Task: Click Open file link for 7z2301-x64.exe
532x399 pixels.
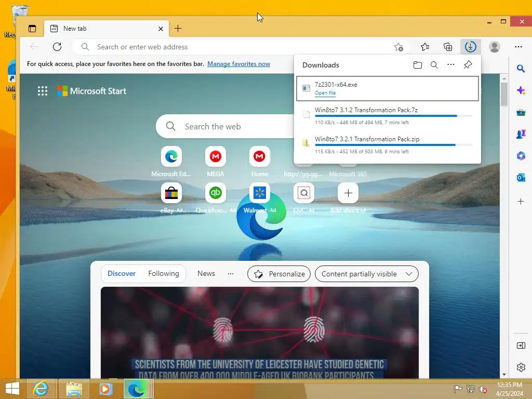Action: click(x=325, y=93)
